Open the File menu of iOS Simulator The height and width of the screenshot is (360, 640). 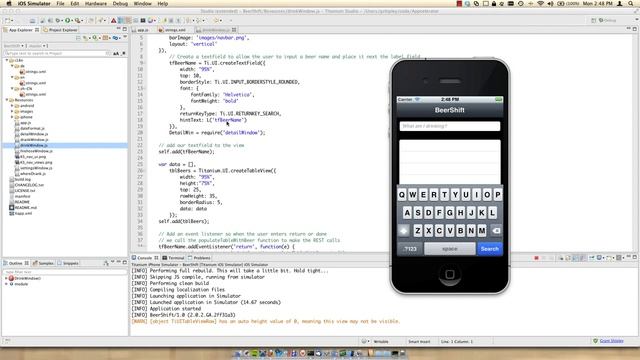point(60,4)
